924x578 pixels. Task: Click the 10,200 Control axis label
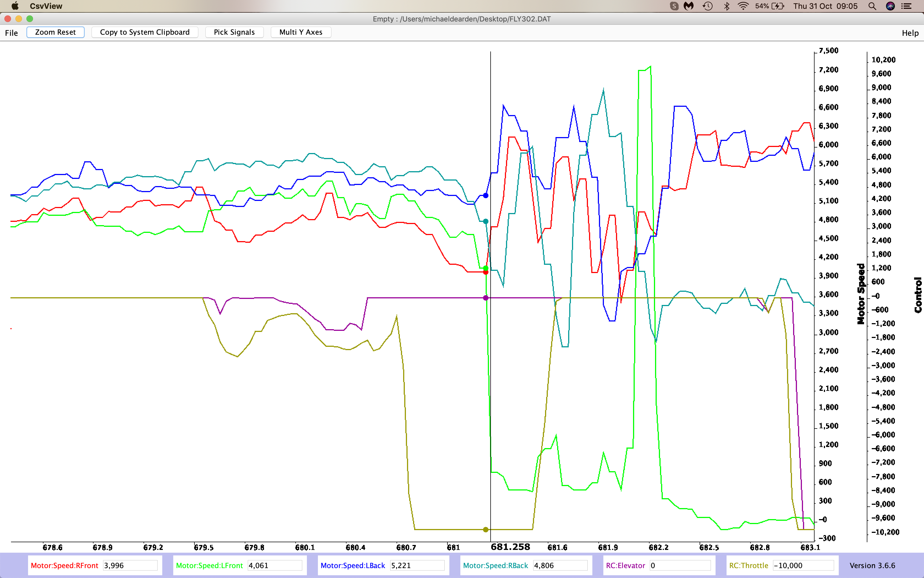[x=883, y=60]
